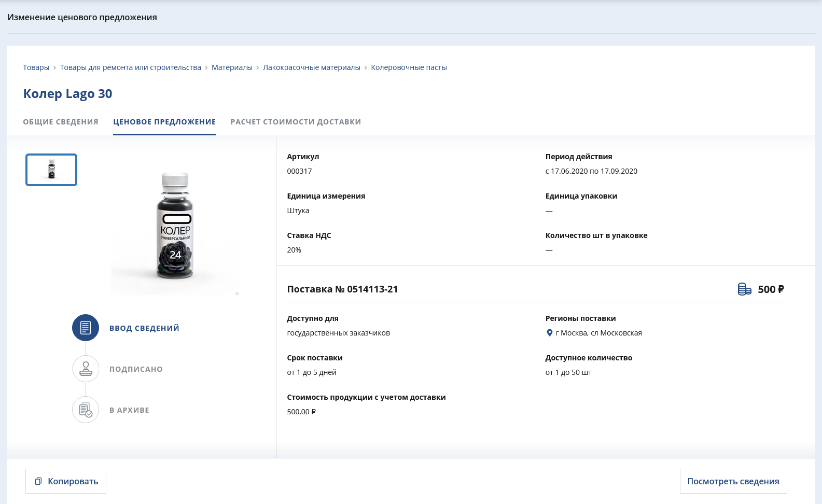The height and width of the screenshot is (504, 822).
Task: Click region text 'г Москва, сл Московская'
Action: 598,333
